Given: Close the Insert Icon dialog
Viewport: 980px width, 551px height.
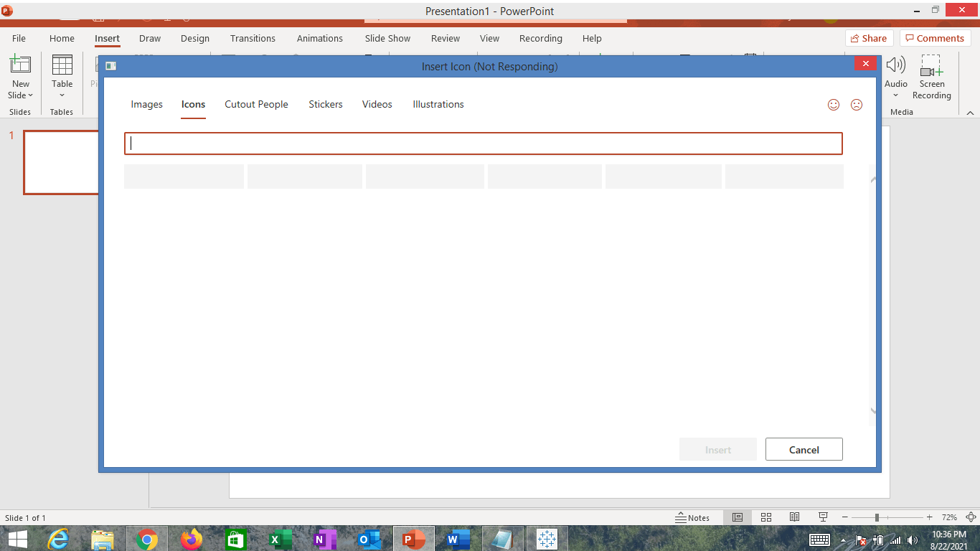Looking at the screenshot, I should 865,64.
